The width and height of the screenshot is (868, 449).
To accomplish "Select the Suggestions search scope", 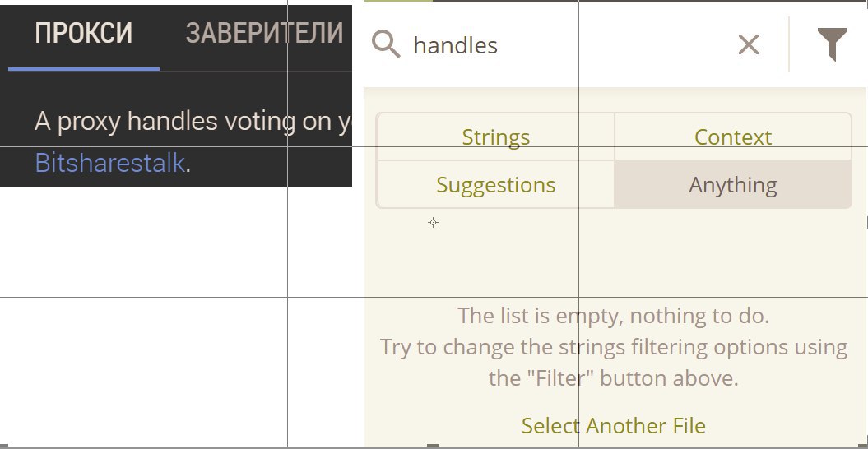I will click(x=495, y=184).
